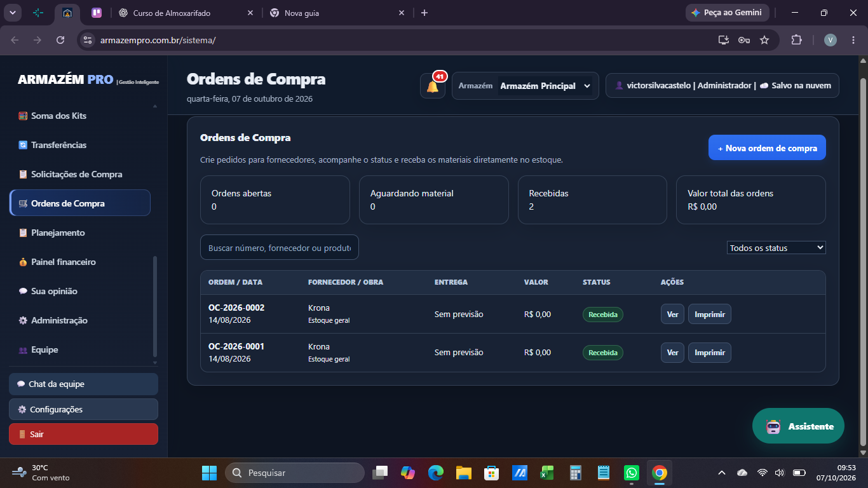Viewport: 868px width, 488px height.
Task: Open the Chrome profile avatar V
Action: [831, 40]
